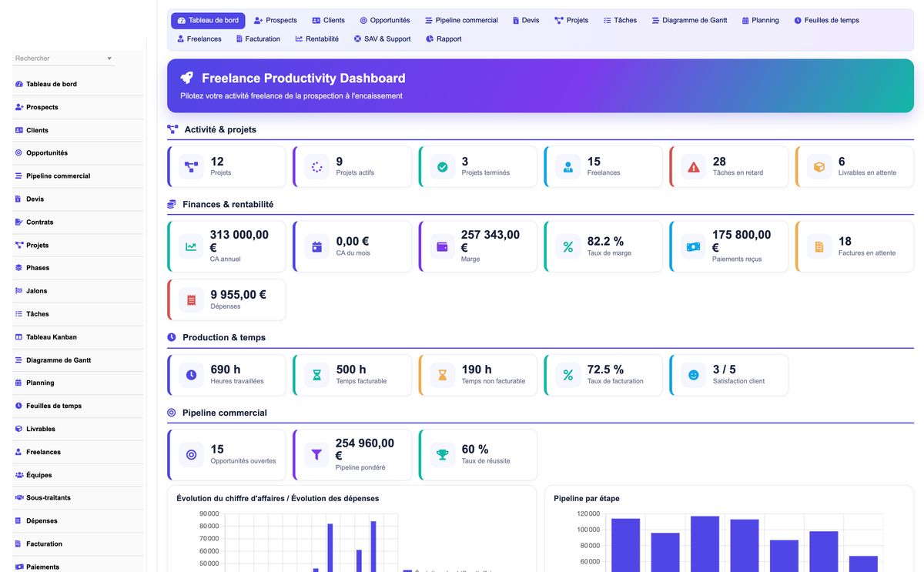Click the CA du mois calendar icon

click(316, 247)
